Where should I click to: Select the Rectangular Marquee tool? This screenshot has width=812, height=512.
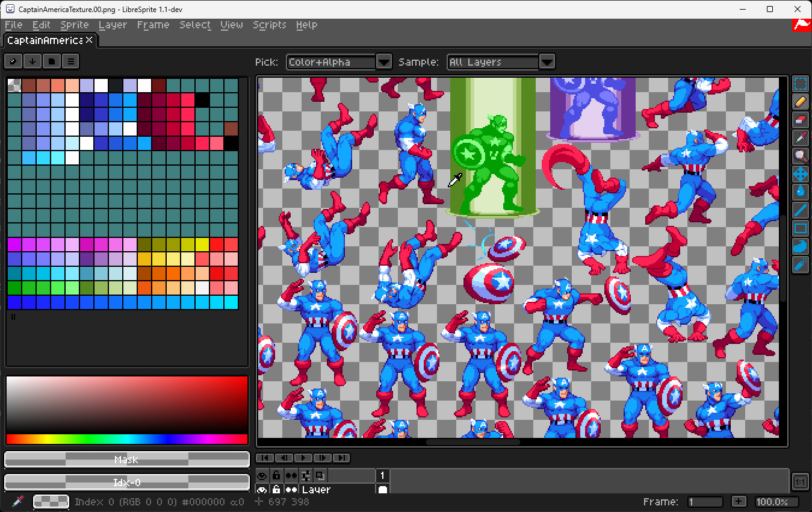coord(800,84)
